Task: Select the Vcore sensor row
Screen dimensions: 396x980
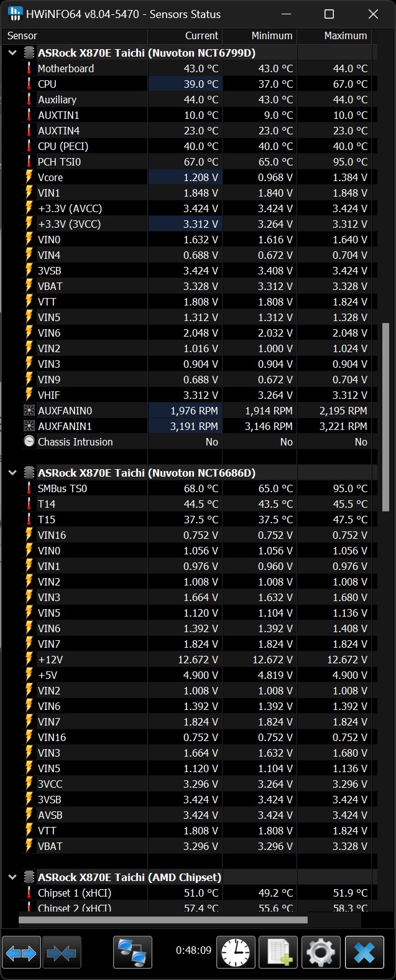Action: click(x=50, y=177)
